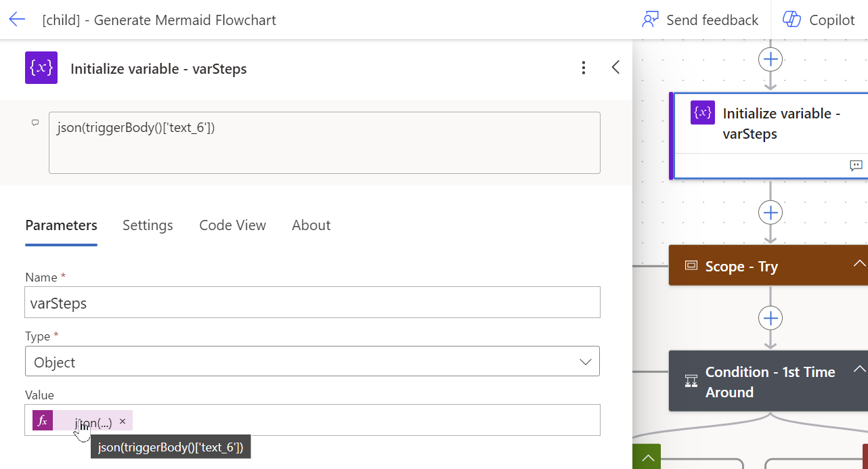Click the variable icon in panel header
The height and width of the screenshot is (469, 868).
(x=41, y=68)
